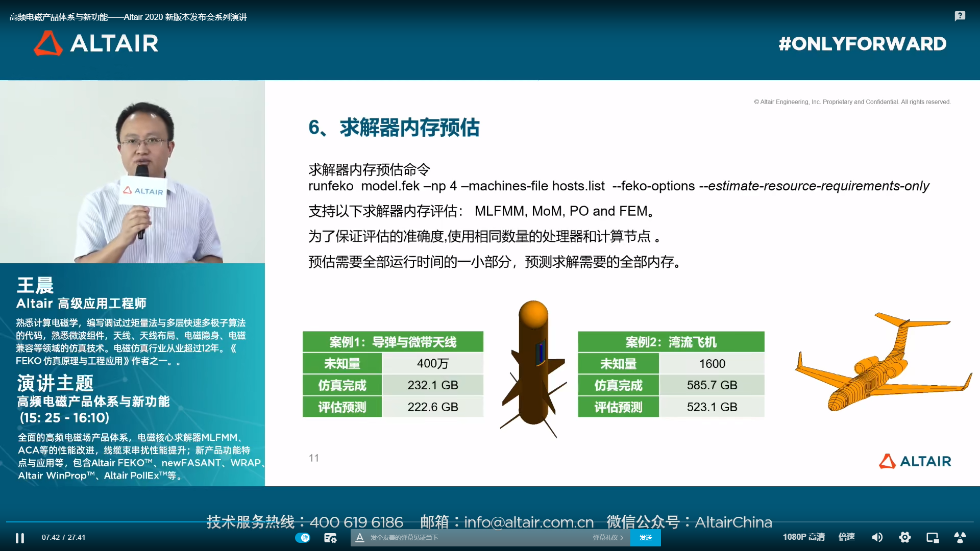Click the slide area to toggle playback
Viewport: 980px width, 551px height.
coord(622,283)
